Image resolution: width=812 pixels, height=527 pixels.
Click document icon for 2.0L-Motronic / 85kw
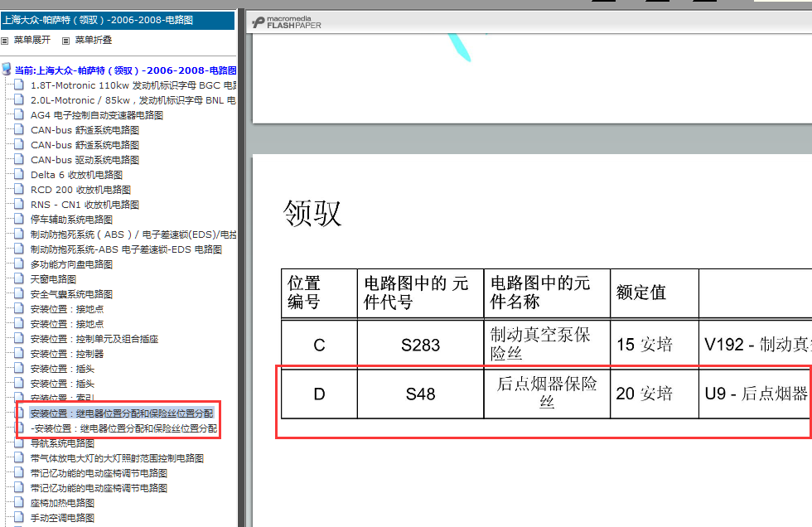click(x=19, y=99)
